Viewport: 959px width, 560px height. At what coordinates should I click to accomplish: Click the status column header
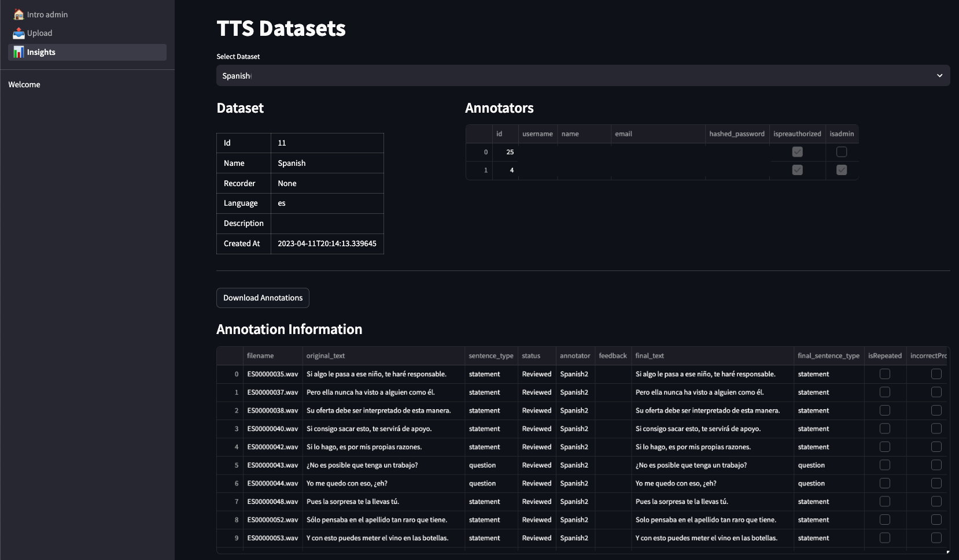coord(537,355)
